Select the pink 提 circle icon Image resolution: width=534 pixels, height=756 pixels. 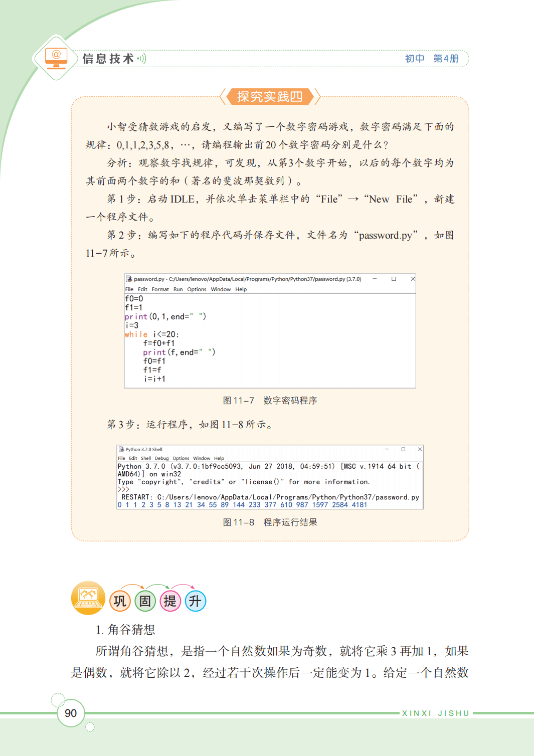[x=170, y=601]
